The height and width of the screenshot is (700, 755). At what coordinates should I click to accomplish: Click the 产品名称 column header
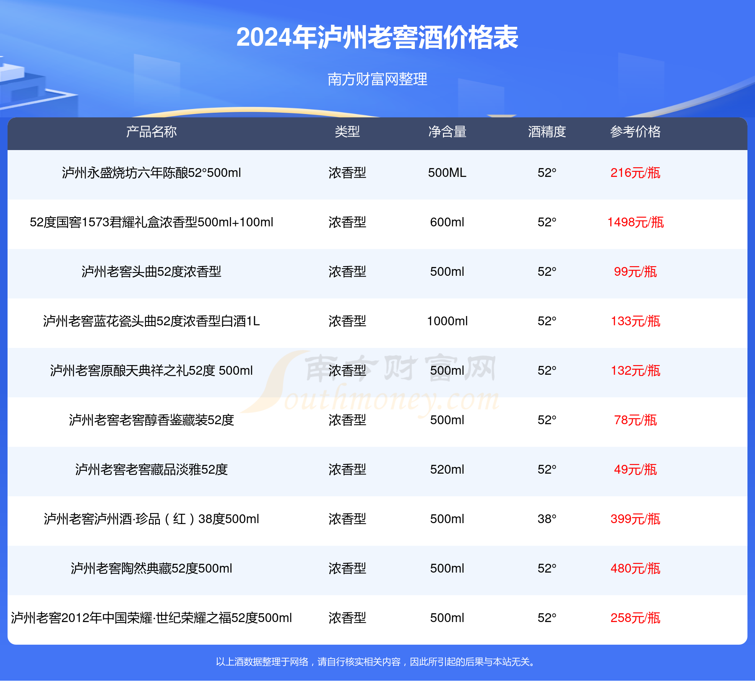[151, 132]
